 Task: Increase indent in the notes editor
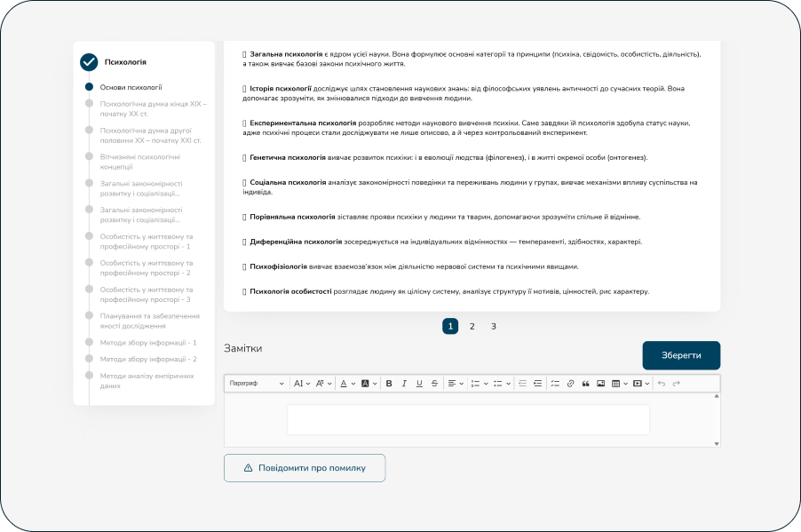[x=538, y=384]
